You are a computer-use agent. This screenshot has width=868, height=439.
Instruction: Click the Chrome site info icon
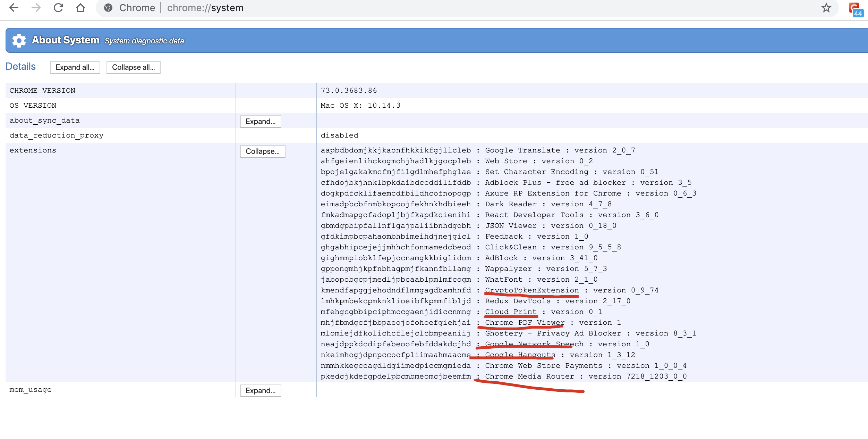coord(108,8)
